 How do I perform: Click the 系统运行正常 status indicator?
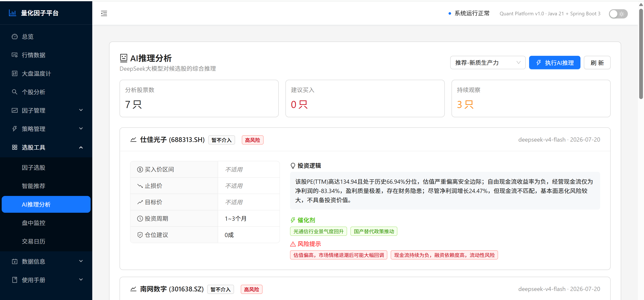[x=469, y=13]
